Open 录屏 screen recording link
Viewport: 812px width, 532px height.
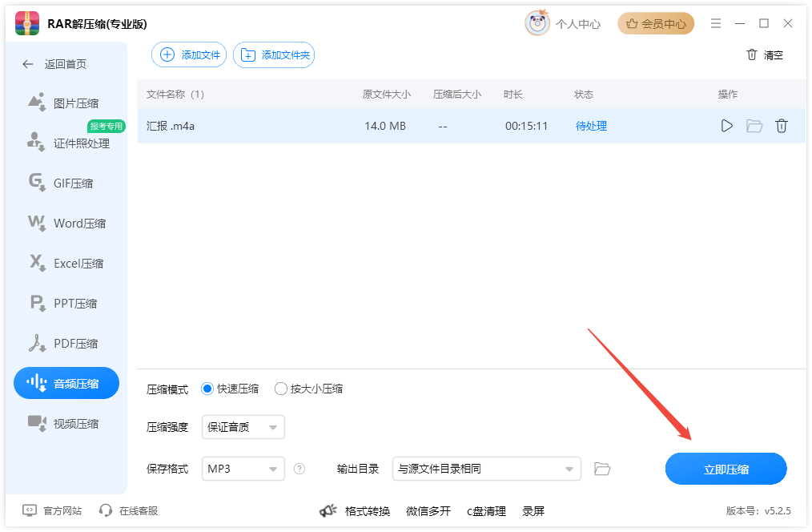[533, 511]
